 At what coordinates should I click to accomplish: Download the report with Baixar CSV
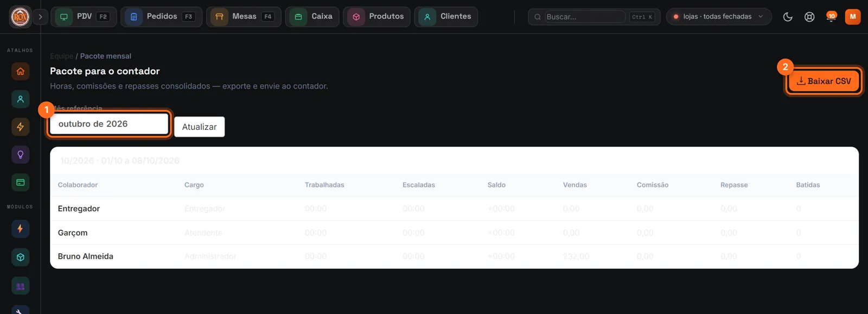824,81
